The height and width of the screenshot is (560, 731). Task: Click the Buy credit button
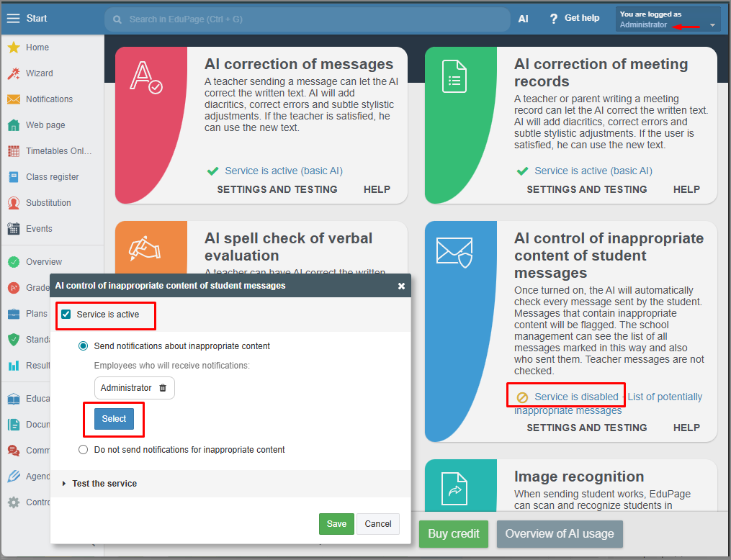point(454,534)
